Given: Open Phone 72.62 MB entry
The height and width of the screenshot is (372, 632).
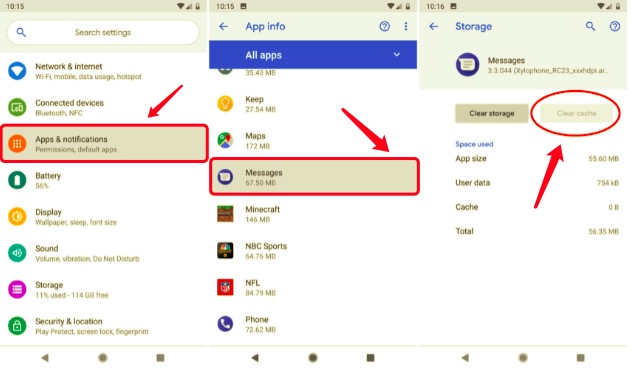Looking at the screenshot, I should tap(313, 324).
